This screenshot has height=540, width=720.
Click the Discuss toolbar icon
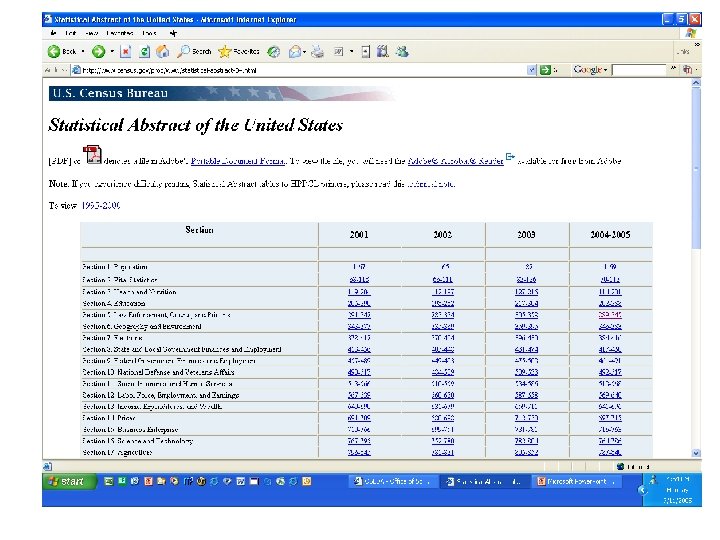[x=366, y=52]
